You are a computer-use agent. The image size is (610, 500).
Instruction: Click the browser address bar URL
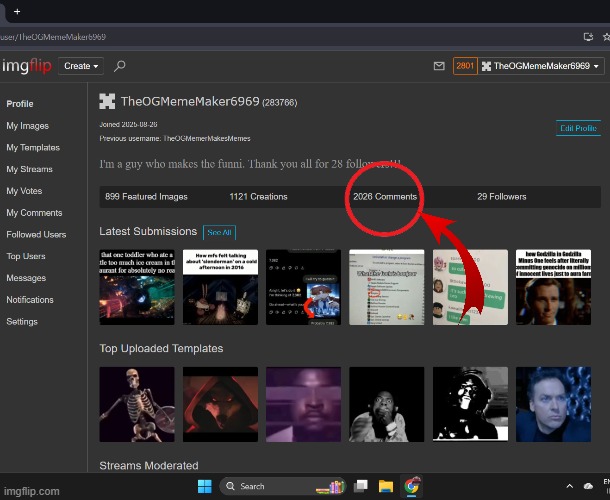click(53, 37)
